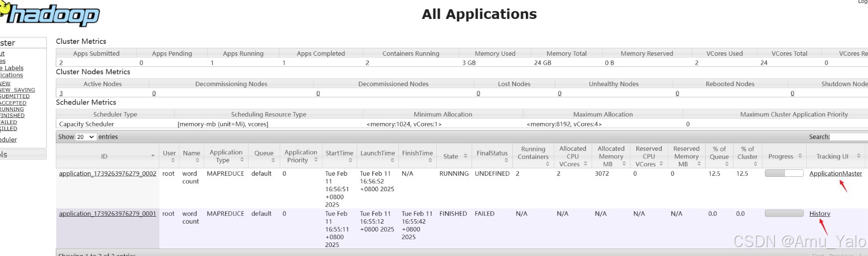Sort applications by Queue column
The width and height of the screenshot is (868, 256).
pos(264,156)
